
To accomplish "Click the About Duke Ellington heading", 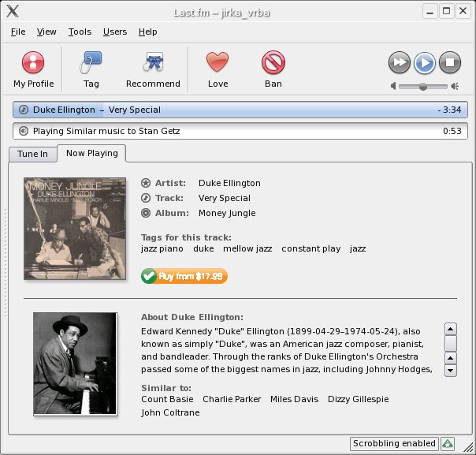I will [192, 317].
